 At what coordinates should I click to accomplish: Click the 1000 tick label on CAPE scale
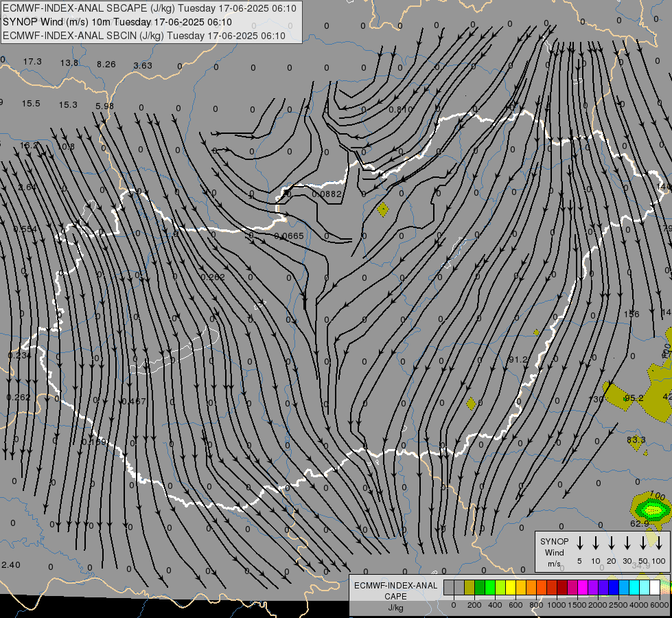(x=556, y=605)
